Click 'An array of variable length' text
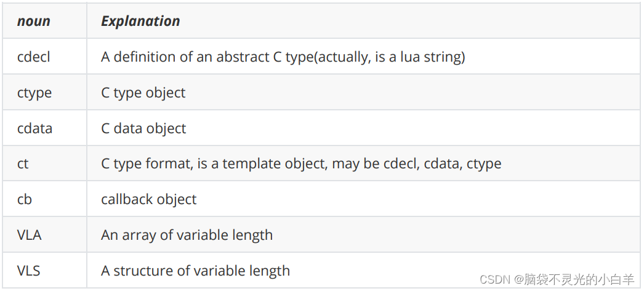This screenshot has height=291, width=644. click(x=187, y=235)
